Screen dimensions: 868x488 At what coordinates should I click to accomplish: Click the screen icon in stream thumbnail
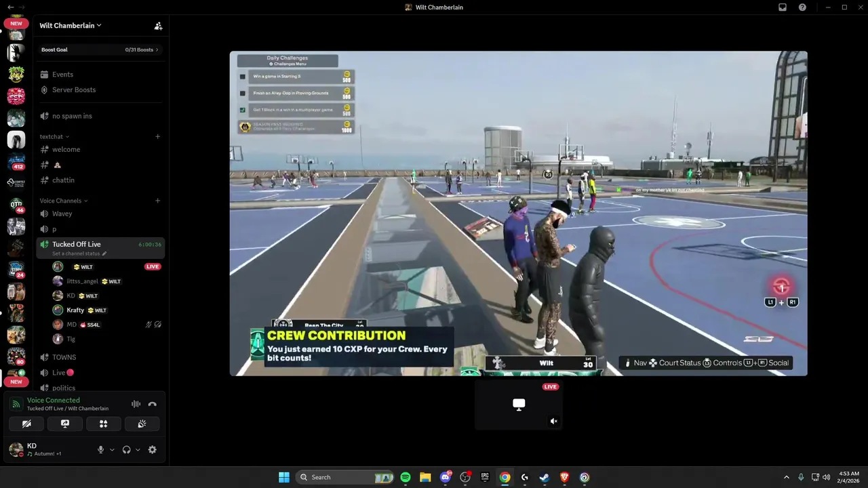(519, 405)
